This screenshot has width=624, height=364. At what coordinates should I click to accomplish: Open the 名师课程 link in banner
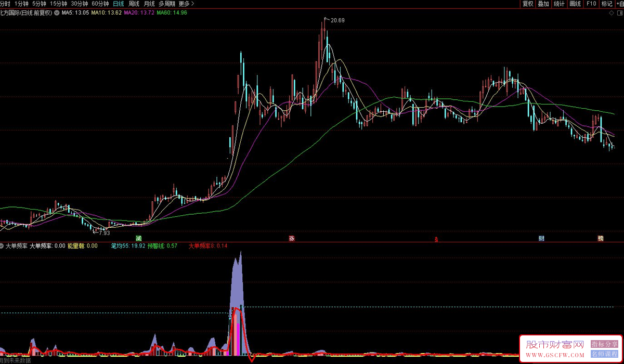tap(604, 354)
